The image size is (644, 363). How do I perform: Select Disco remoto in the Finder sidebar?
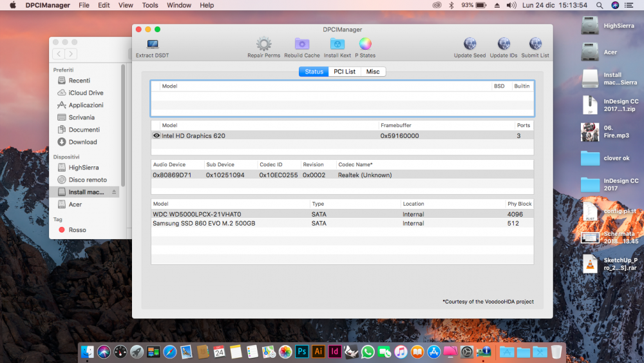tap(86, 180)
